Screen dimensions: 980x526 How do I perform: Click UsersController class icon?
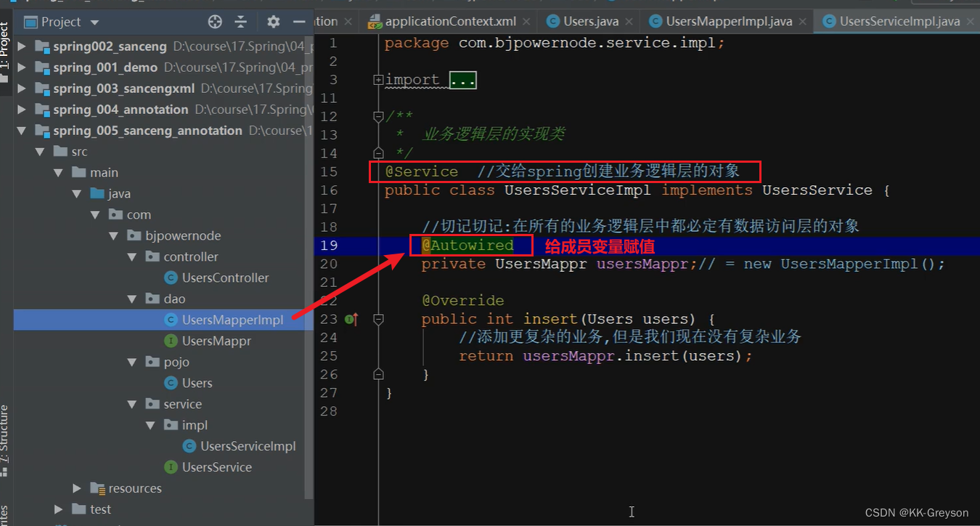(x=171, y=278)
